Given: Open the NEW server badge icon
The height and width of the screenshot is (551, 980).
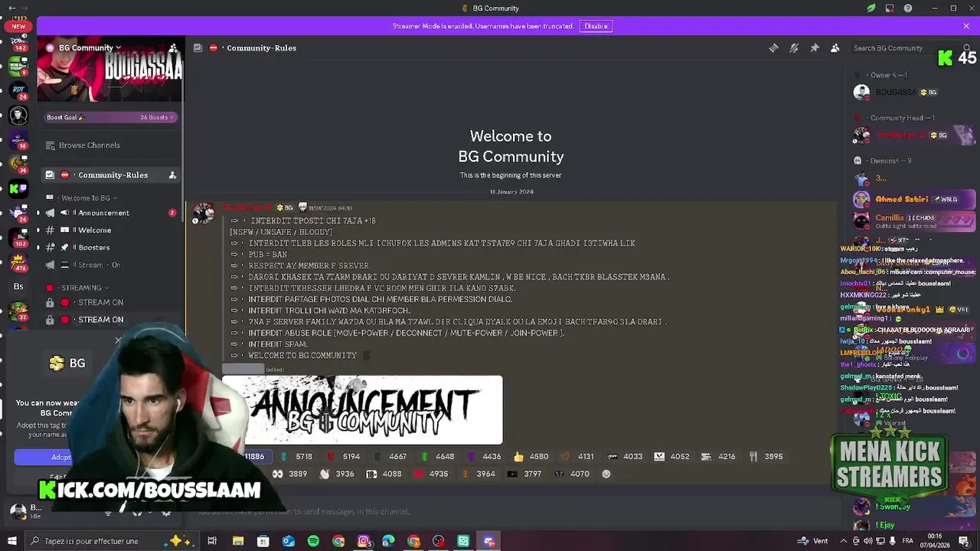Looking at the screenshot, I should click(18, 26).
